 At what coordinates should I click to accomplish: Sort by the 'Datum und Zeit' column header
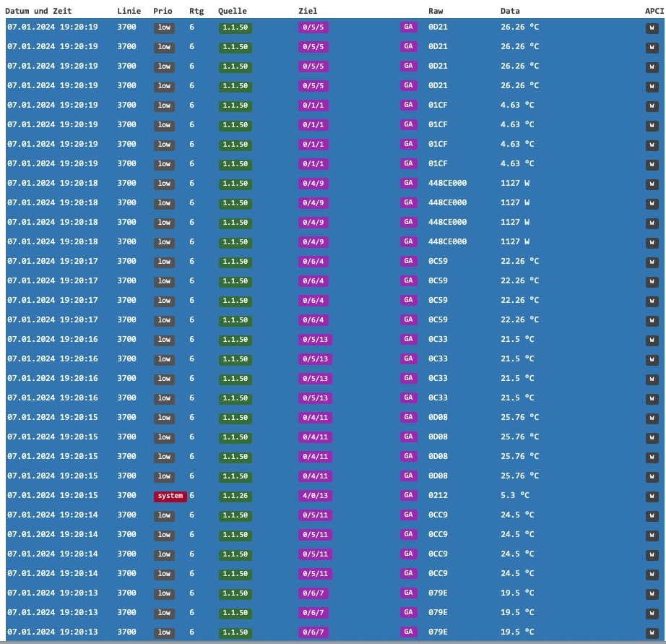point(38,11)
